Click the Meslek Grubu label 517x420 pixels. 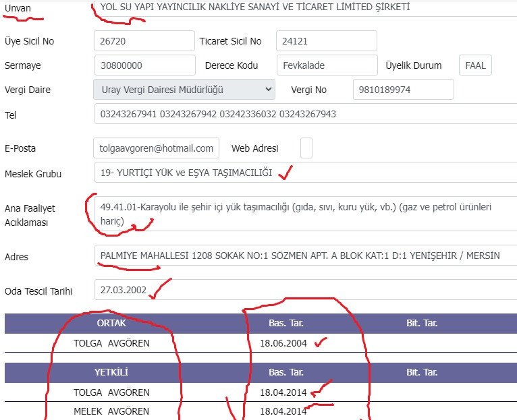coord(33,174)
